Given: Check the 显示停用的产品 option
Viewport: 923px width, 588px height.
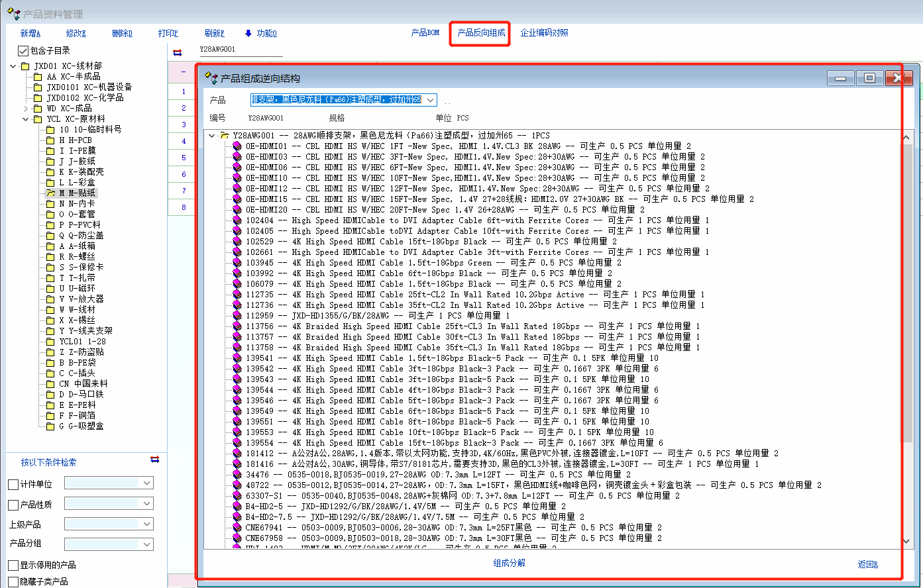Looking at the screenshot, I should point(13,565).
